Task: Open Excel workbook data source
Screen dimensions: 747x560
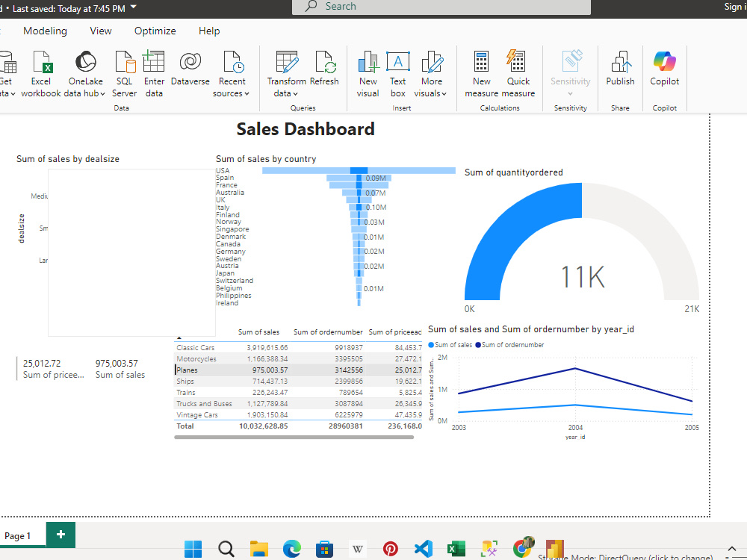Action: pyautogui.click(x=41, y=74)
